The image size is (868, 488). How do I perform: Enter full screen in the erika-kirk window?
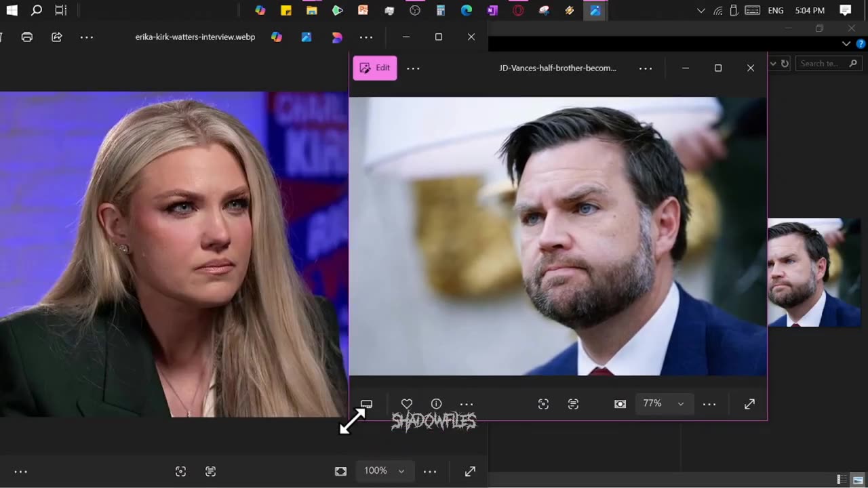coord(470,472)
